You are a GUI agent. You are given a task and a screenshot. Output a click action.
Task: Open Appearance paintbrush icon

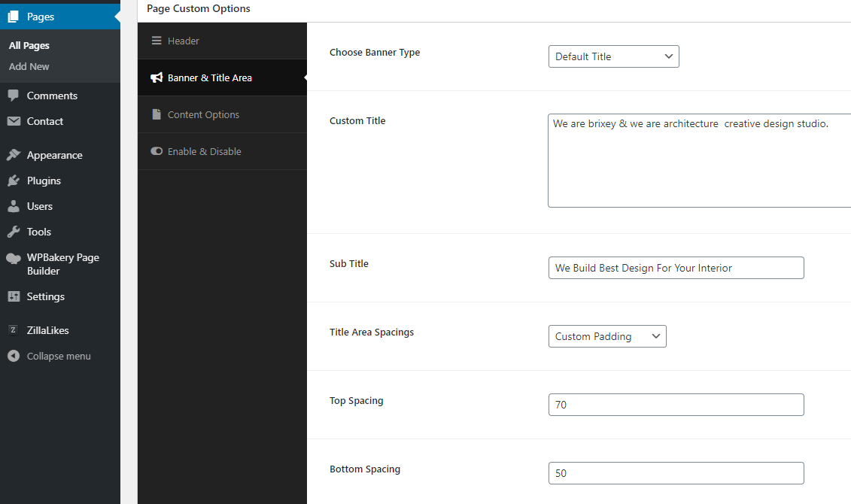pos(14,155)
